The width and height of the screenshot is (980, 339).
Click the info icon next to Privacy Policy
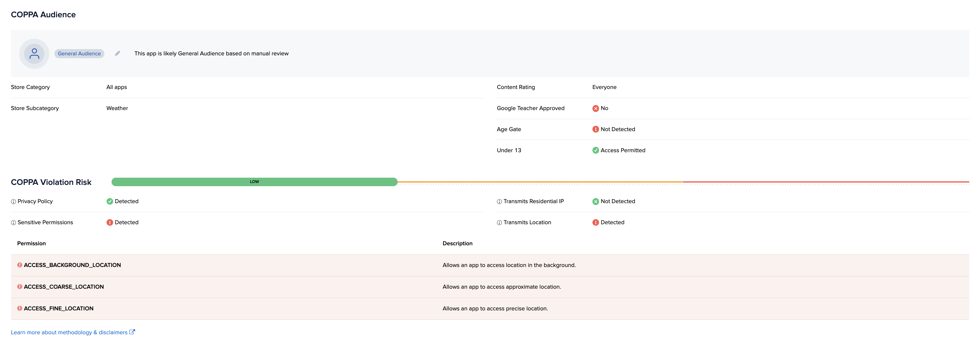(13, 202)
